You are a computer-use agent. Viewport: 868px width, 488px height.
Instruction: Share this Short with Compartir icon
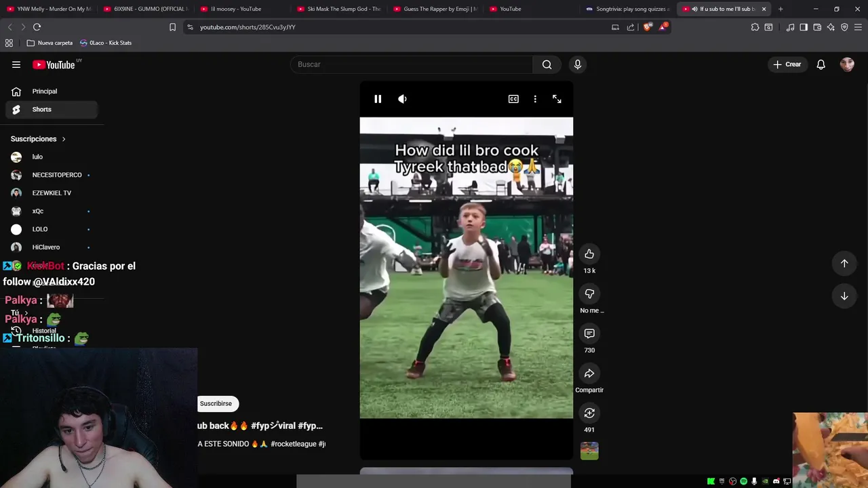coord(589,373)
